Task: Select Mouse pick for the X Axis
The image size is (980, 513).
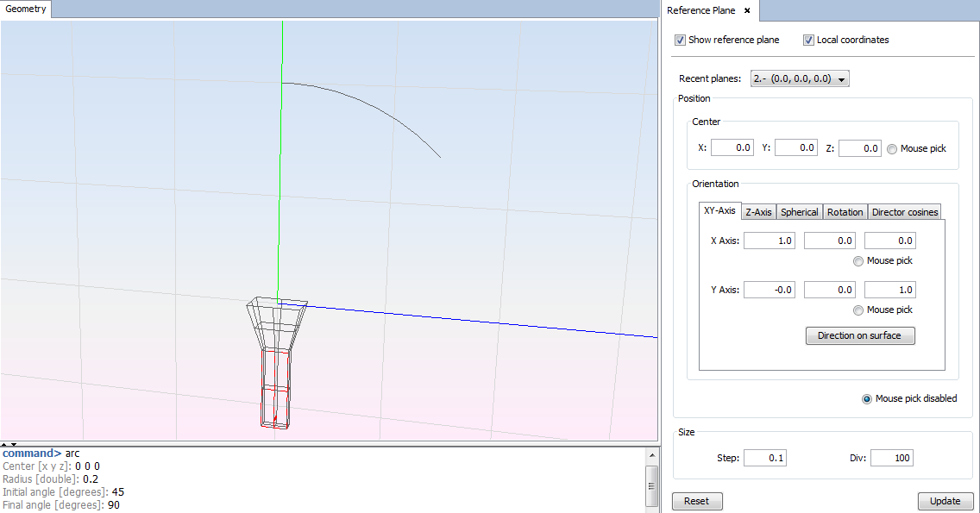Action: click(x=858, y=260)
